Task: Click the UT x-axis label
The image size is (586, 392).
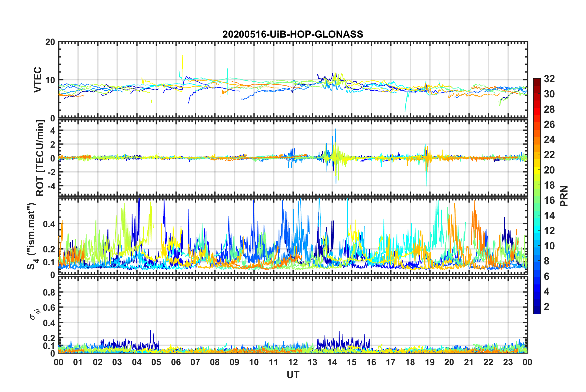Action: point(293,375)
